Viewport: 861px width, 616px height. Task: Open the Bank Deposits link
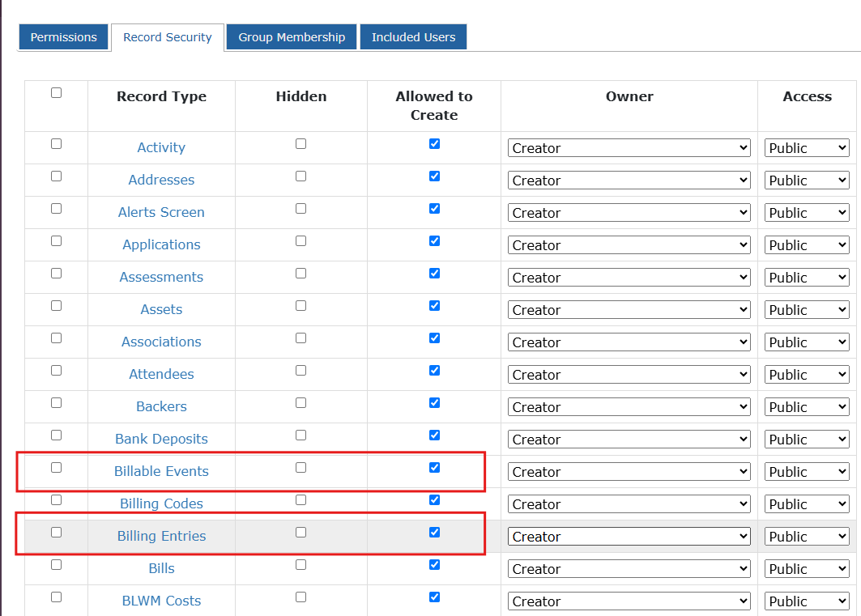161,439
